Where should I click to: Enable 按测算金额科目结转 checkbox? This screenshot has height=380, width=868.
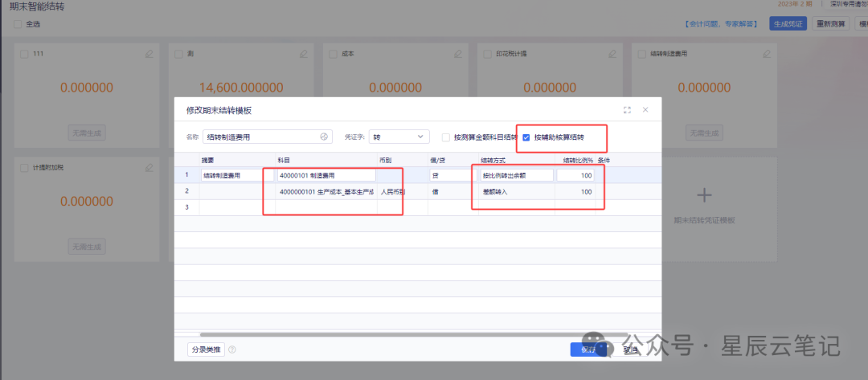pos(445,137)
